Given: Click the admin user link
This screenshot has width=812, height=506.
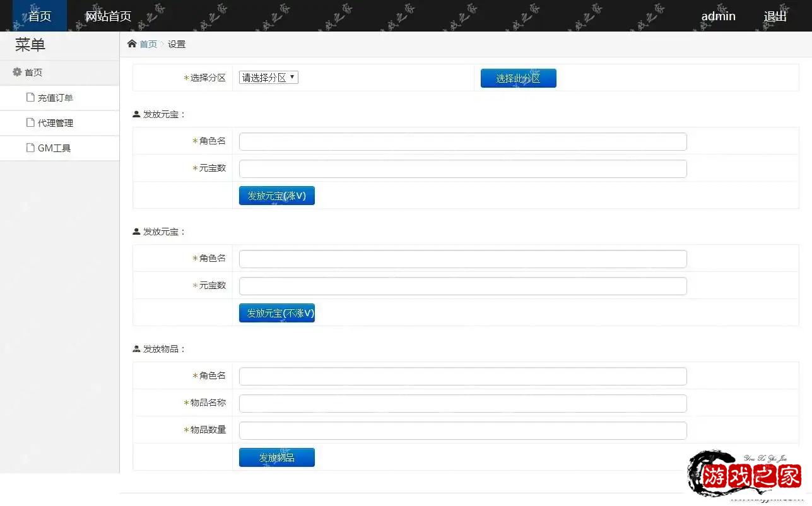Looking at the screenshot, I should click(x=718, y=16).
